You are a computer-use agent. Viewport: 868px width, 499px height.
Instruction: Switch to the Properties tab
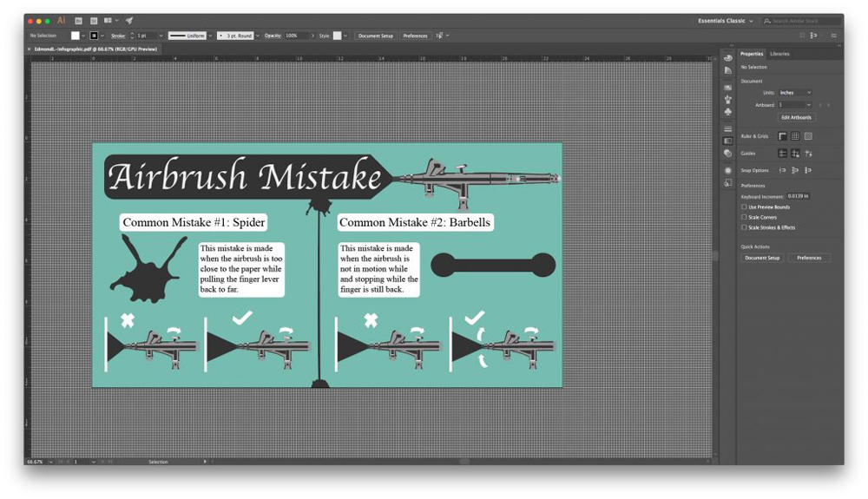tap(752, 54)
